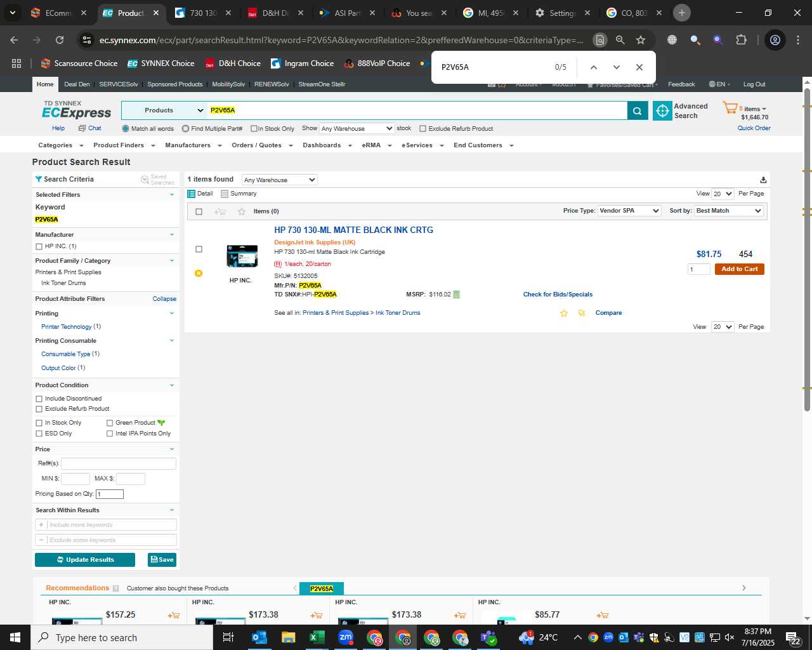Click the export download icon in results
812x650 pixels.
763,180
